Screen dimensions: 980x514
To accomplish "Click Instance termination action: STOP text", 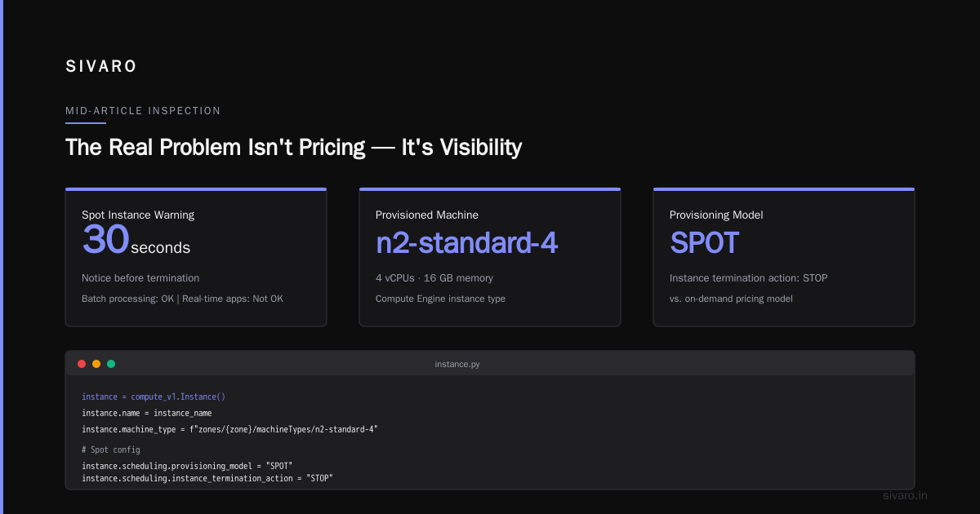I will click(748, 278).
